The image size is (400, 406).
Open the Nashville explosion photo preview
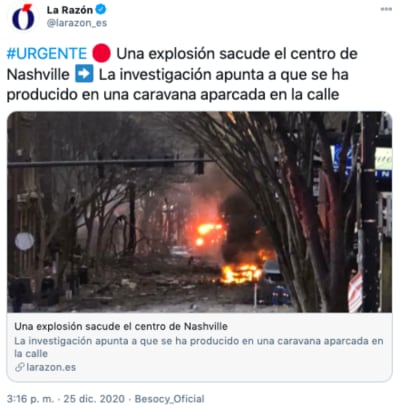click(x=199, y=212)
